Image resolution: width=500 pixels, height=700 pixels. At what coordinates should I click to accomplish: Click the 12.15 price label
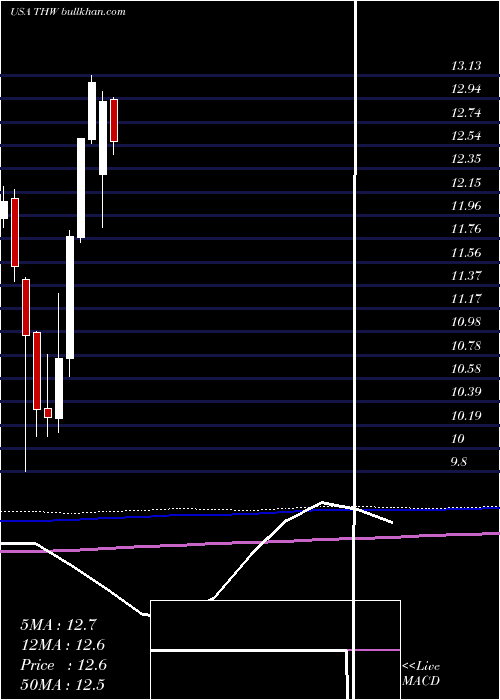(x=466, y=183)
